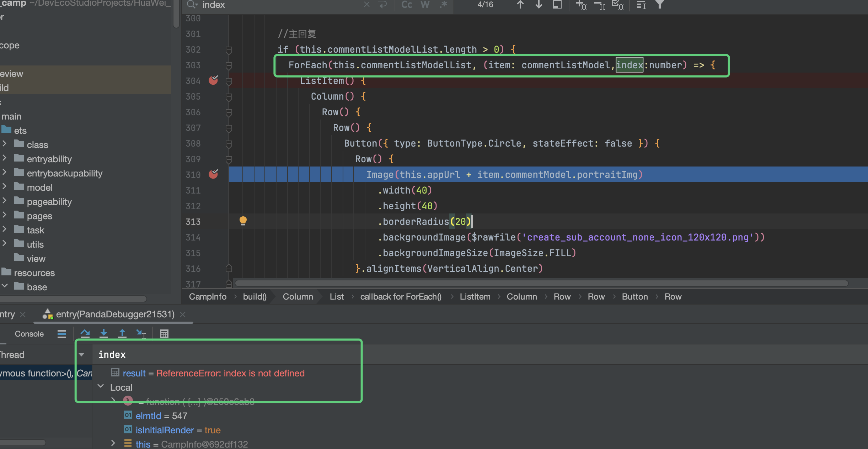Viewport: 868px width, 449px height.
Task: Collapse code fold at line 302
Action: pos(229,50)
